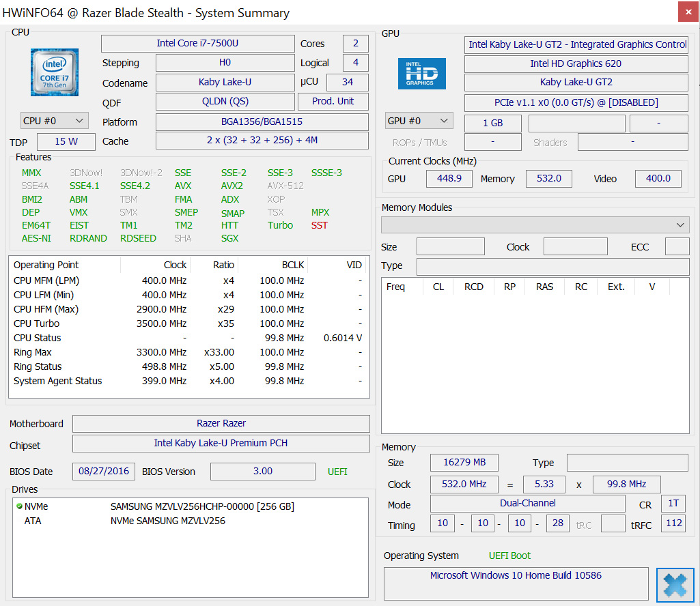
Task: Click the Operating Point column header
Action: coord(46,265)
